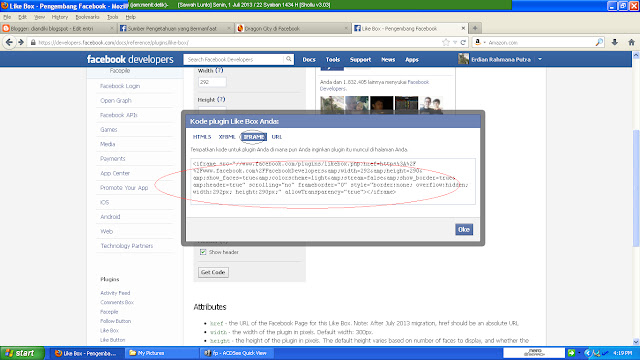
Task: Click the Width input field showing 292
Action: (212, 82)
